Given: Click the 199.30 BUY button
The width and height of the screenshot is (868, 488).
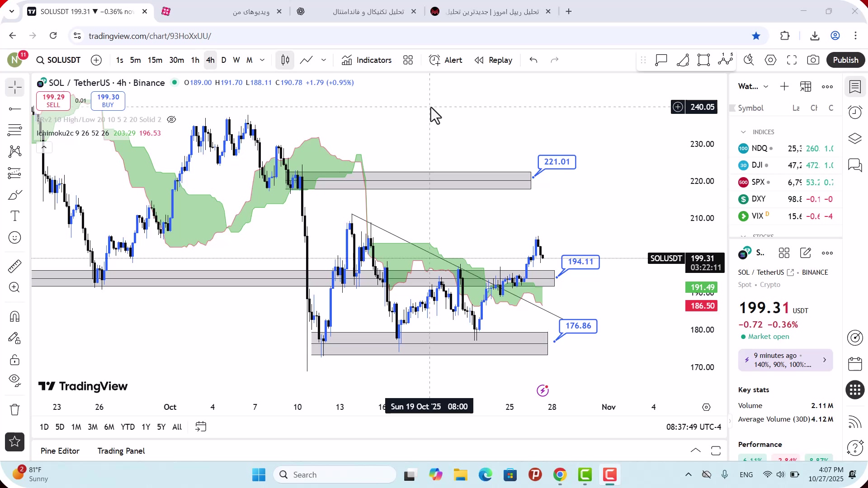Looking at the screenshot, I should (108, 101).
